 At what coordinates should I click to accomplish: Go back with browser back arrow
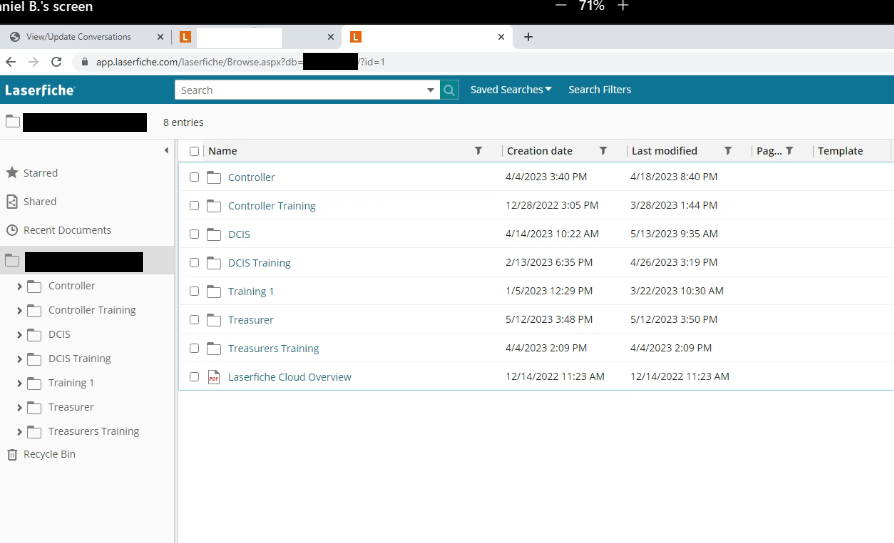pos(11,62)
